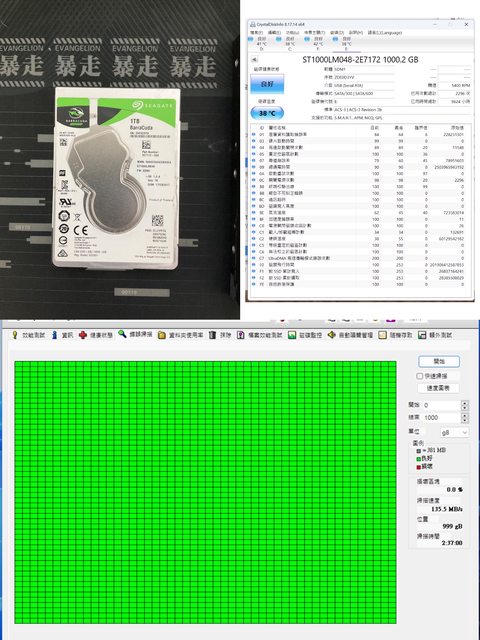Select drive F: status icon at 42 °C
The height and width of the screenshot is (640, 480).
point(307,39)
